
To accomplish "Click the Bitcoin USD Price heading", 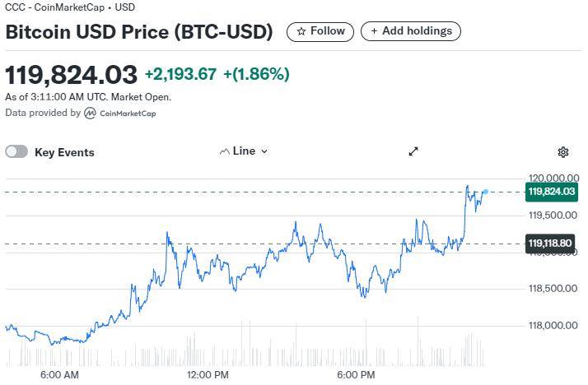I will [139, 32].
